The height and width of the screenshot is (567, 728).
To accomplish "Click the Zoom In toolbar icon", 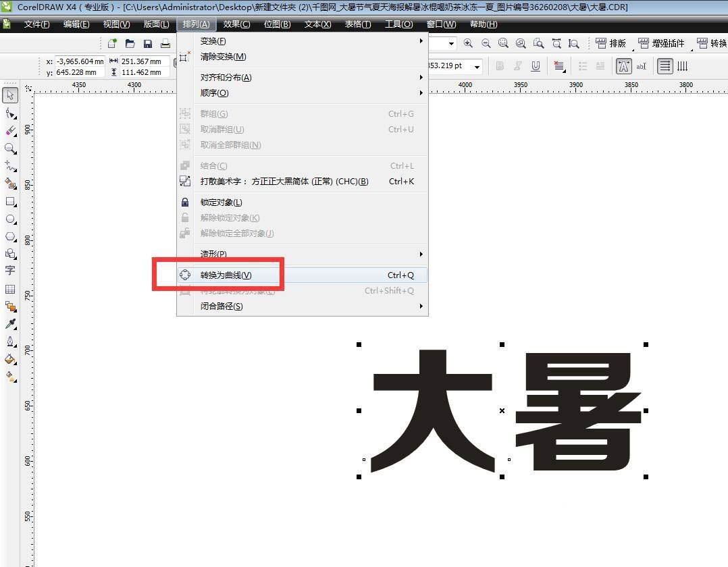I will (468, 43).
